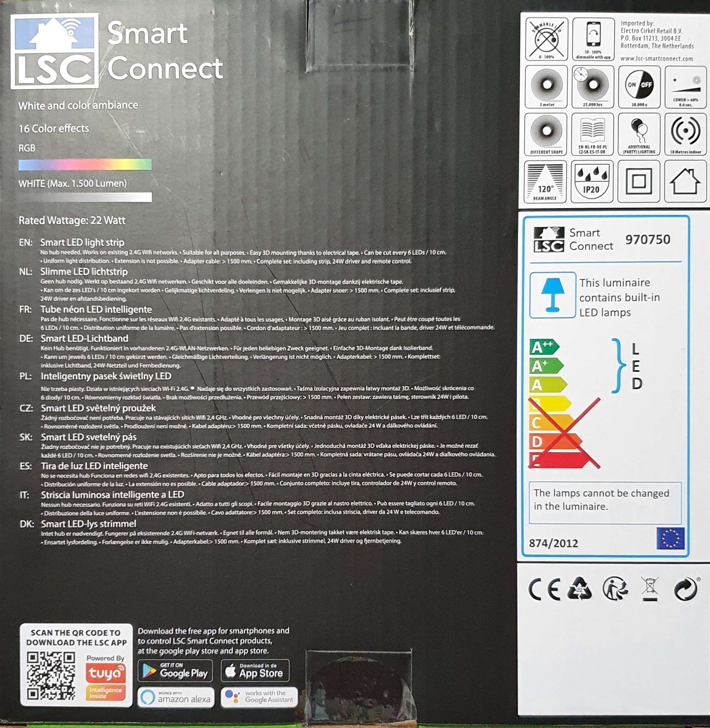Click the CE conformity mark
The height and width of the screenshot is (728, 710).
coord(544,589)
